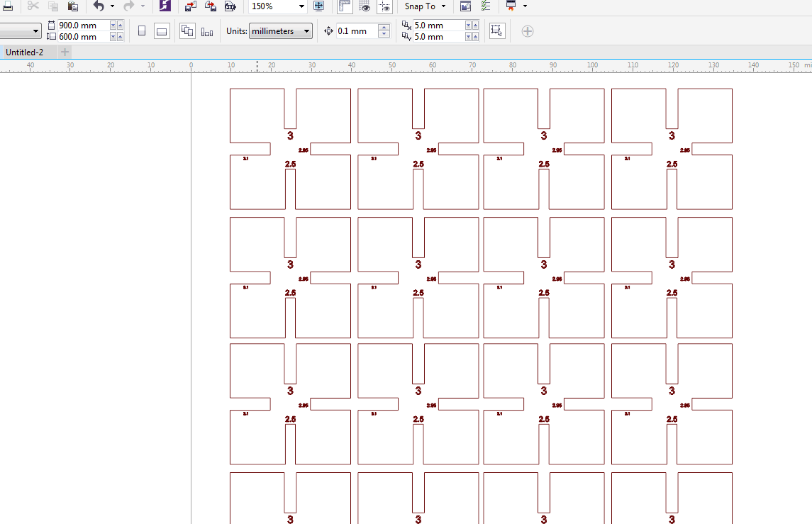Click the Copy icon
The image size is (812, 524).
(52, 6)
